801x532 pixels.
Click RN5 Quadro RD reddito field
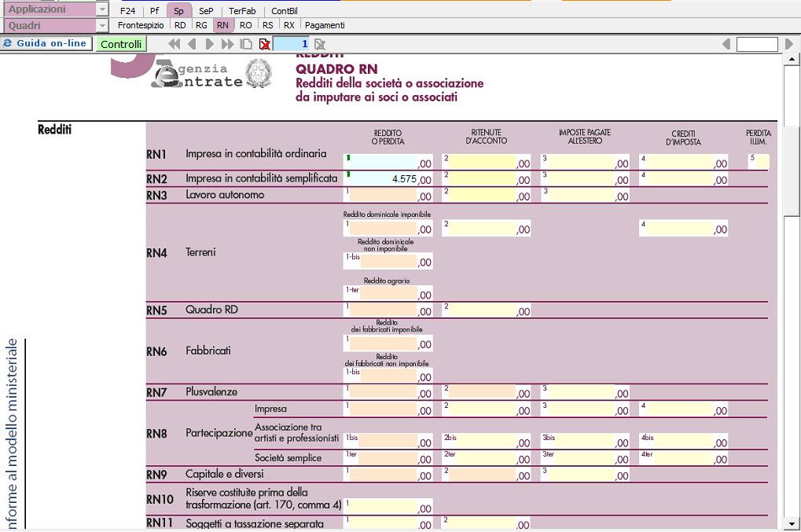click(x=388, y=310)
